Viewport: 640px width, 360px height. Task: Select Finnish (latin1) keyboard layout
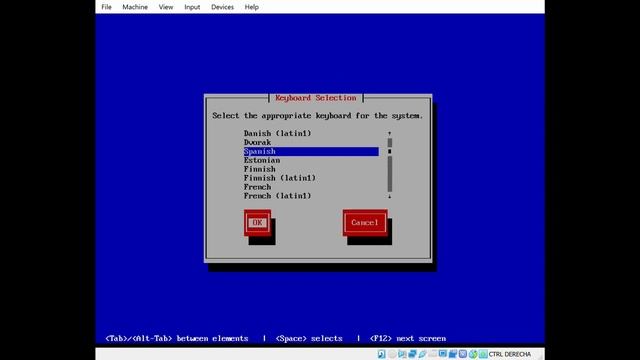point(280,178)
